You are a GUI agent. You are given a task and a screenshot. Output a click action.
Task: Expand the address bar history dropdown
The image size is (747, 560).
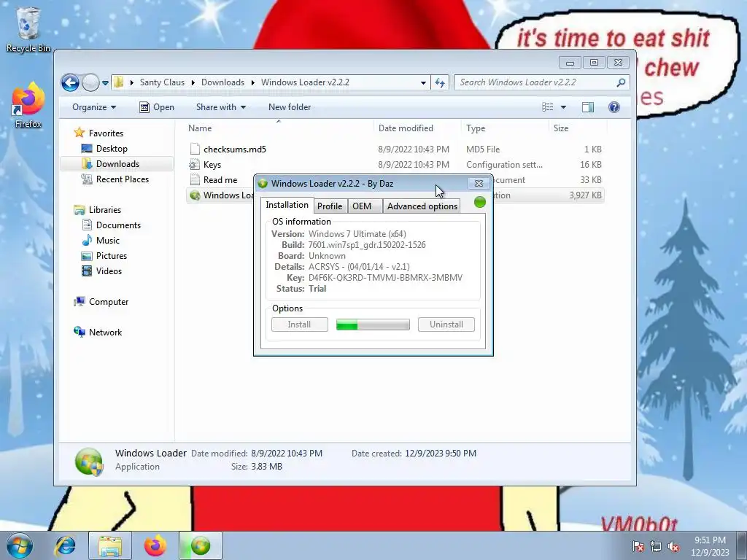pos(423,82)
